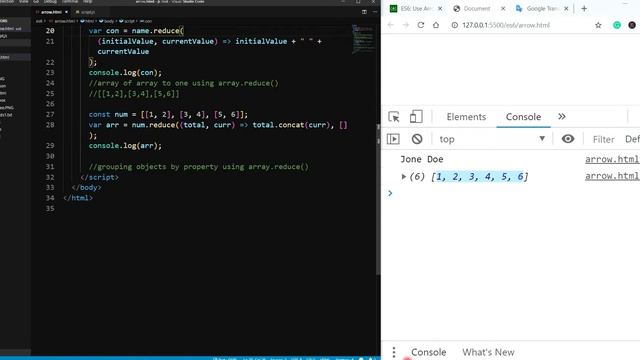The height and width of the screenshot is (360, 640).
Task: Open the Help menu in VS Code
Action: coord(88,2)
